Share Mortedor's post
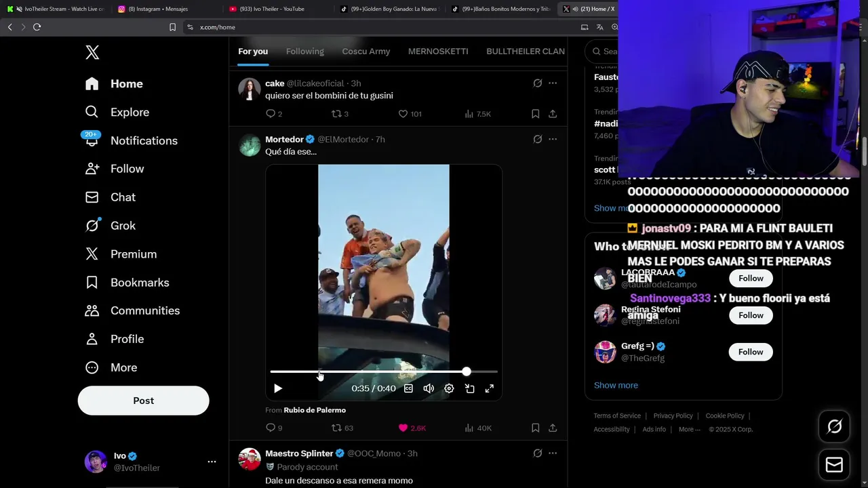The height and width of the screenshot is (488, 868). pos(553,428)
